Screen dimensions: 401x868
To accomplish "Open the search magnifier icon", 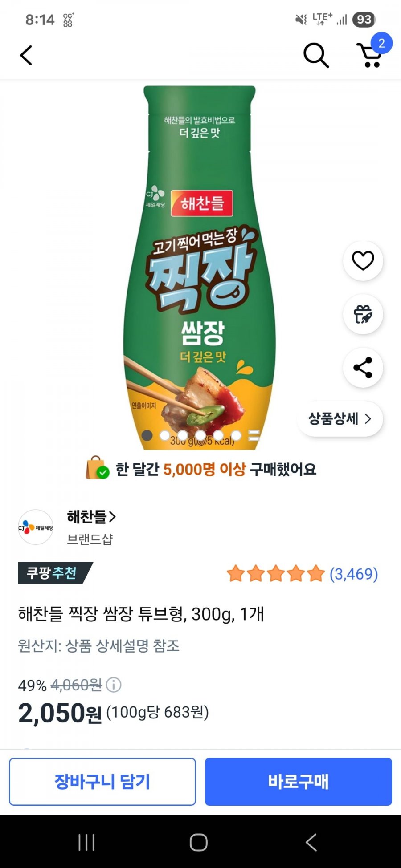I will [316, 56].
